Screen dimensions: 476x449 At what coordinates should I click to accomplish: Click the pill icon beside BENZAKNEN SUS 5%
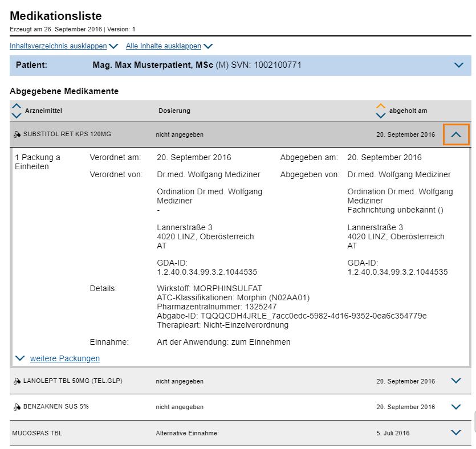point(17,407)
